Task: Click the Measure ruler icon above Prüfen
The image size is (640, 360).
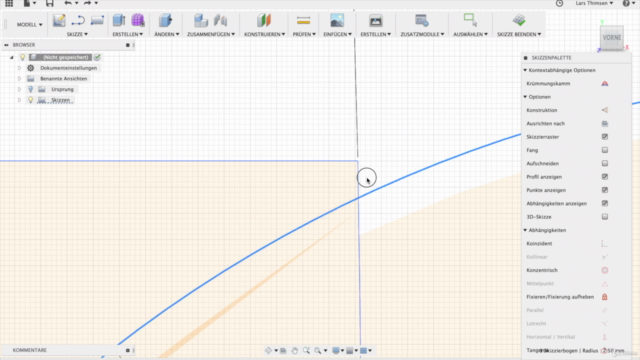Action: point(303,20)
